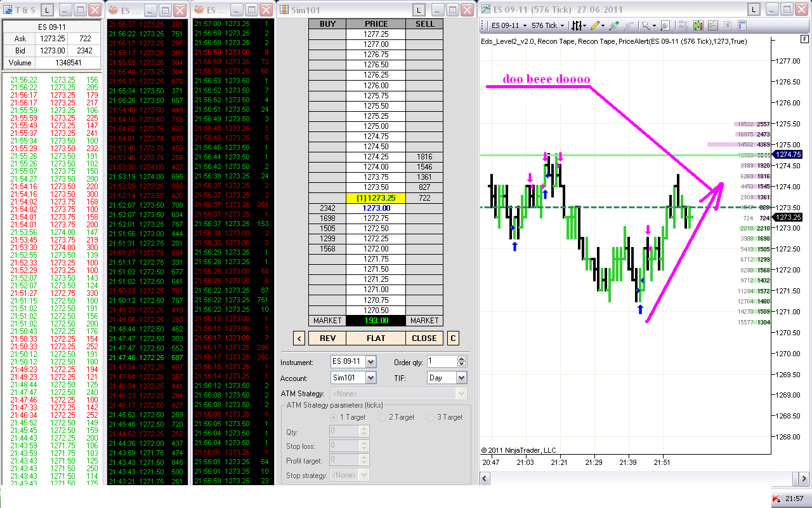812x508 pixels.
Task: Open Indicators via the line chart icon
Action: pos(713,25)
